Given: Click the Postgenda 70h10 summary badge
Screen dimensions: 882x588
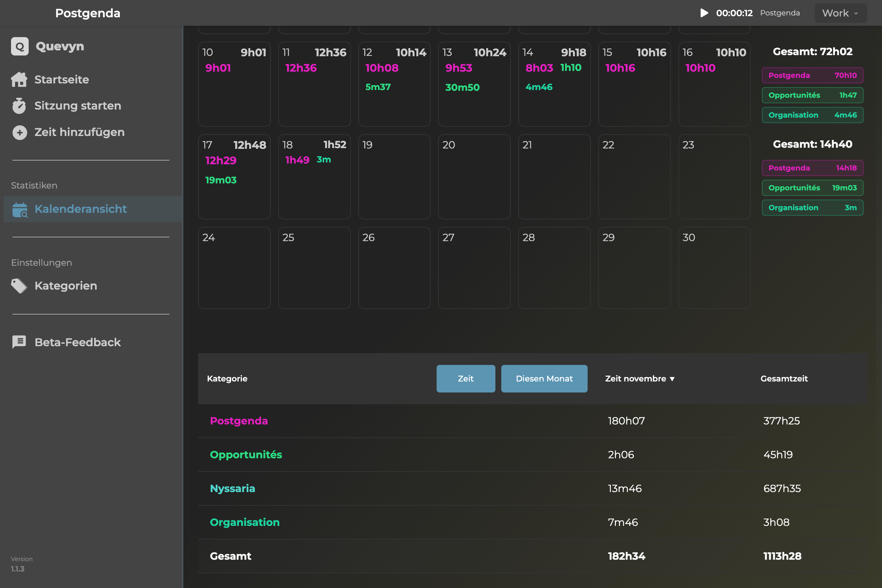Looking at the screenshot, I should (x=813, y=75).
